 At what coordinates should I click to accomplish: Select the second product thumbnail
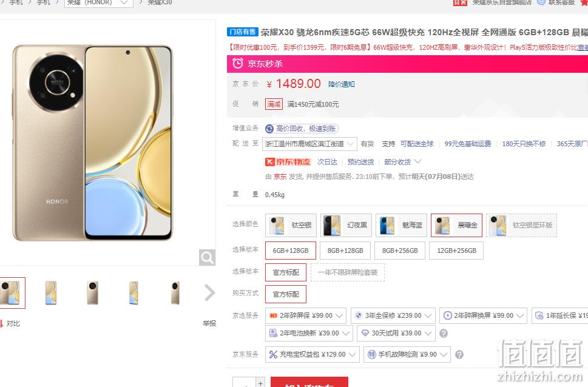tap(51, 293)
